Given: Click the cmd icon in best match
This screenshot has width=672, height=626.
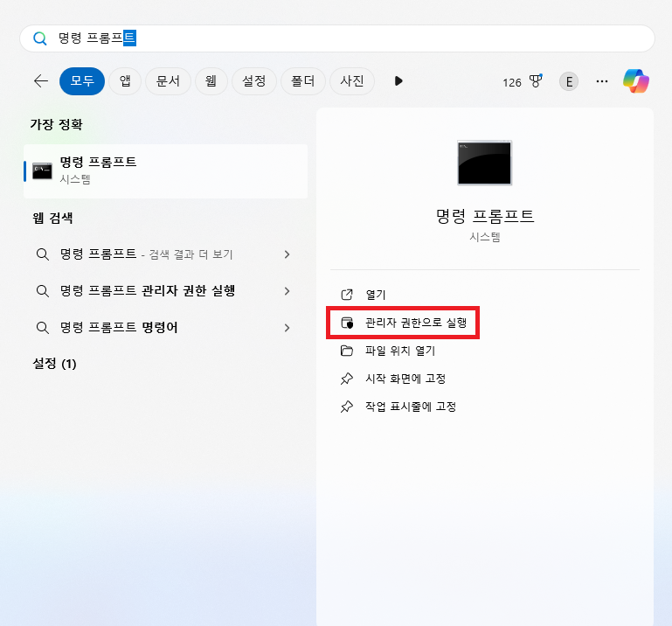Looking at the screenshot, I should click(42, 171).
